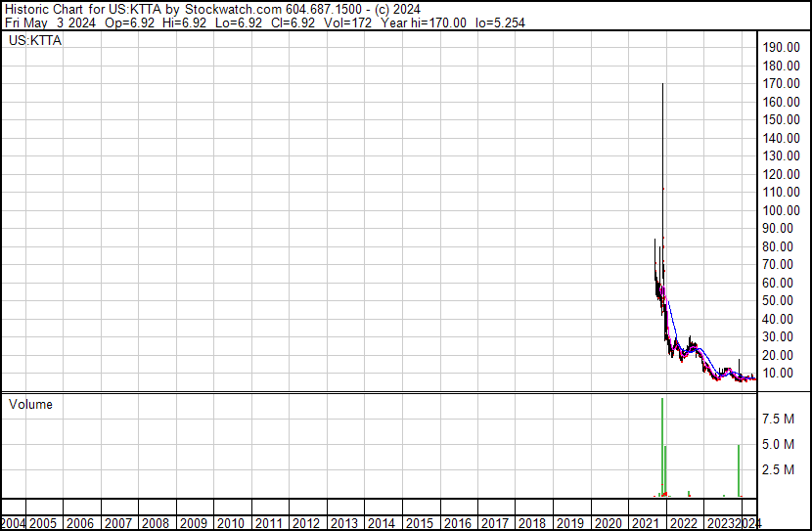
Task: Select the 2004 year label on axis
Action: [13, 523]
